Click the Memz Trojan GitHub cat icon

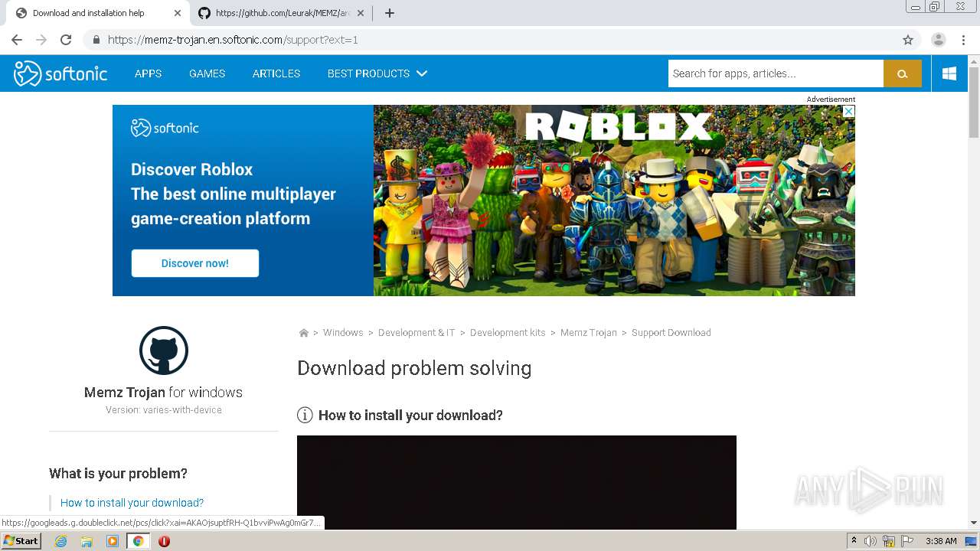coord(164,350)
